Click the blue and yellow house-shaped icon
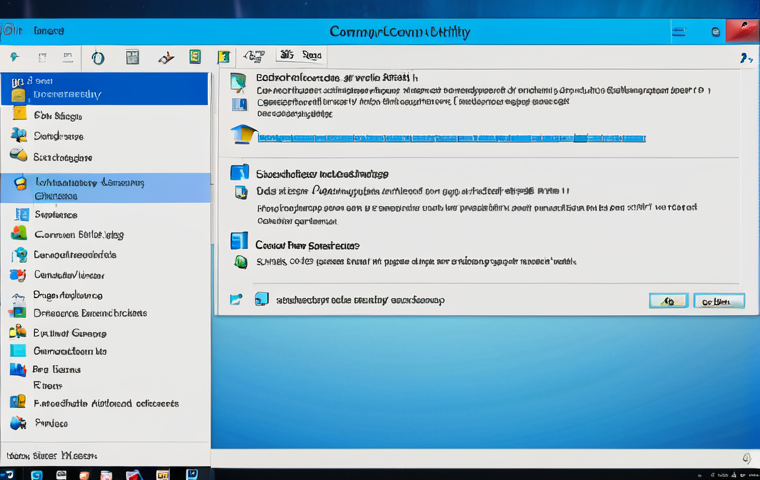 [x=243, y=134]
